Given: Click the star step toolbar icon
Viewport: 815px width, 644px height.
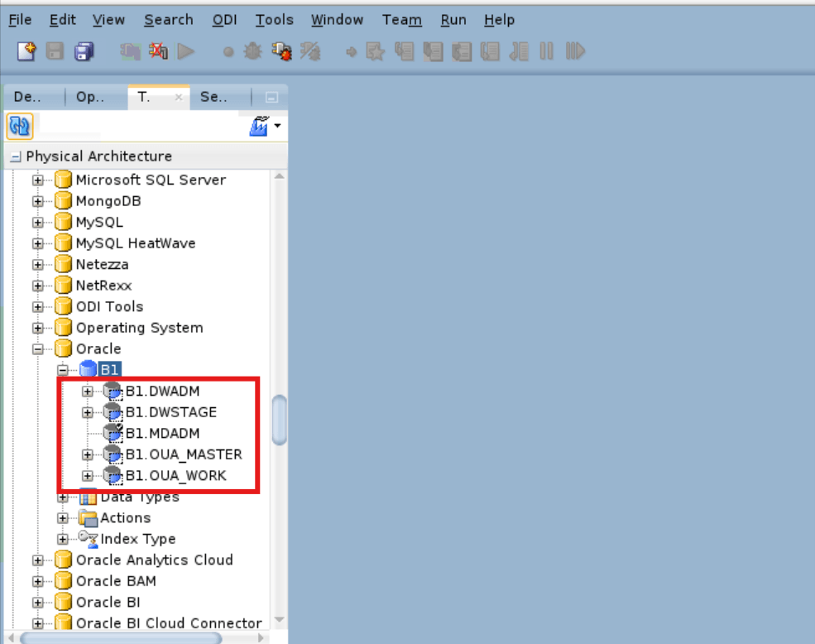Looking at the screenshot, I should [x=376, y=51].
